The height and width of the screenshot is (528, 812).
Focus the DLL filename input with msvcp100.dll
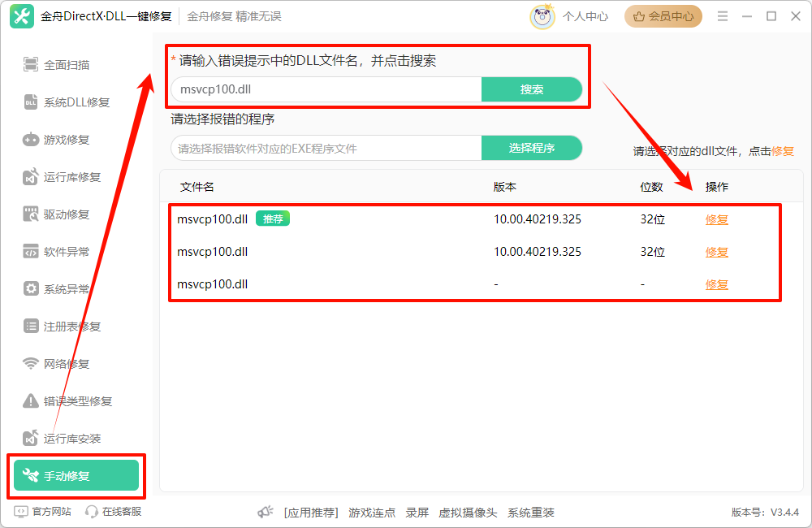tap(326, 89)
